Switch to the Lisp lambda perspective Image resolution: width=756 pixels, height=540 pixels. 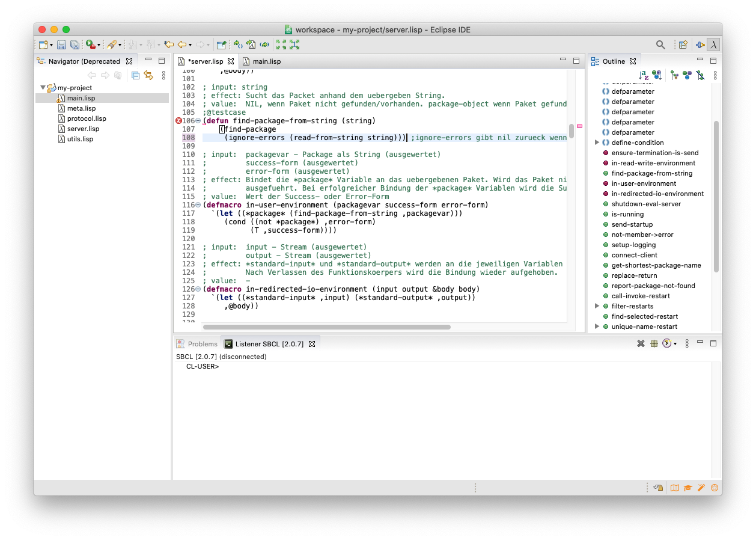pos(713,44)
